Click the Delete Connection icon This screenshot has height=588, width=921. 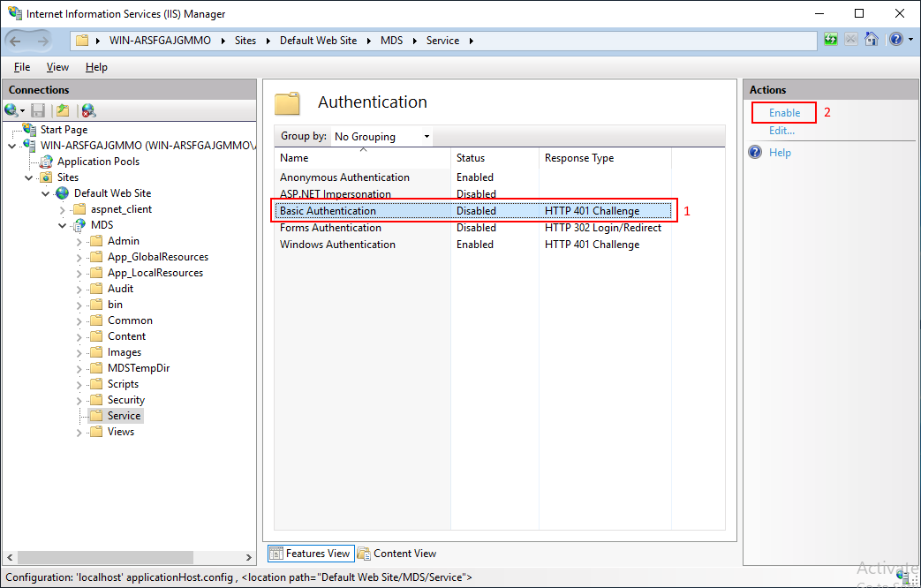(x=88, y=110)
